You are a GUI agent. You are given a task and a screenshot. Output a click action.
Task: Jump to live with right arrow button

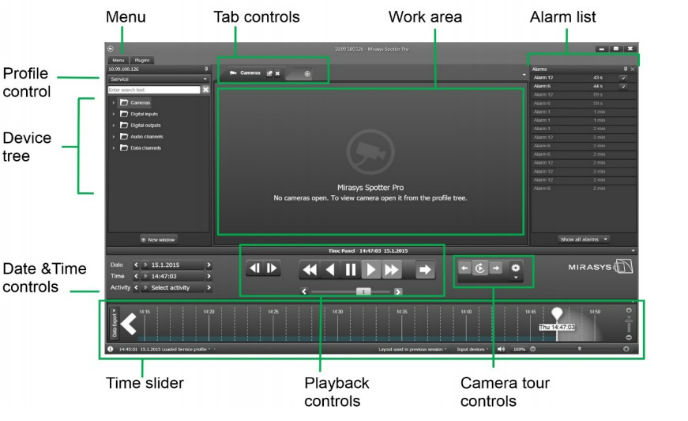(x=424, y=270)
